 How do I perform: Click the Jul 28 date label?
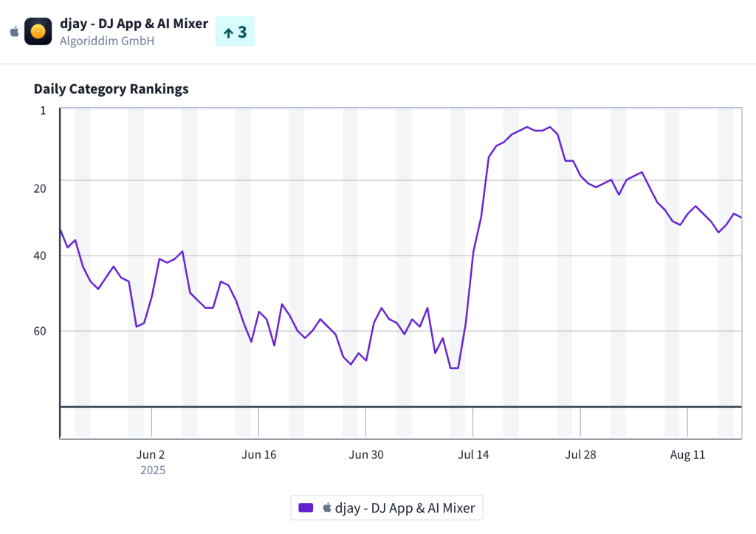click(x=580, y=454)
